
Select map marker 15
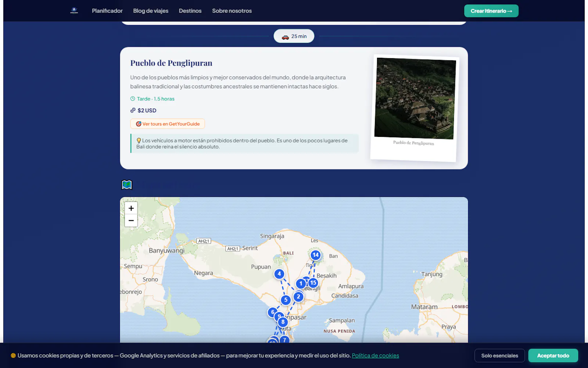(313, 283)
